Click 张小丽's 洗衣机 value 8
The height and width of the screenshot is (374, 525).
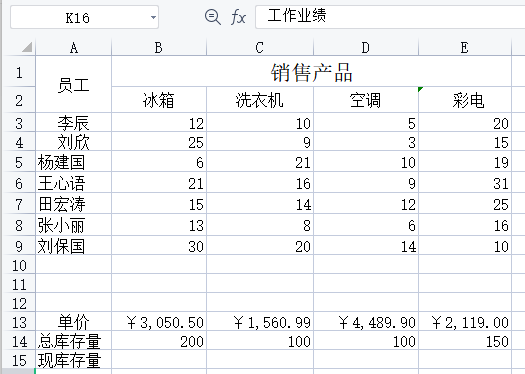[x=260, y=224]
